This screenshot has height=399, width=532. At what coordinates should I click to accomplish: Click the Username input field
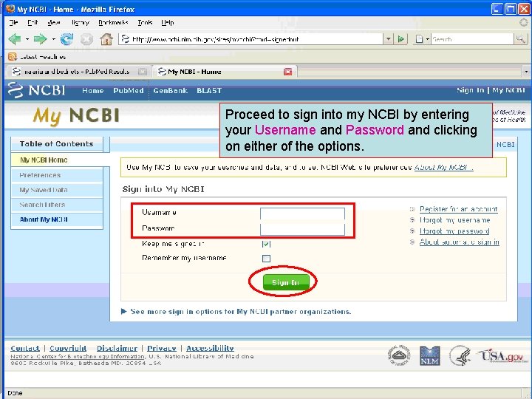302,214
